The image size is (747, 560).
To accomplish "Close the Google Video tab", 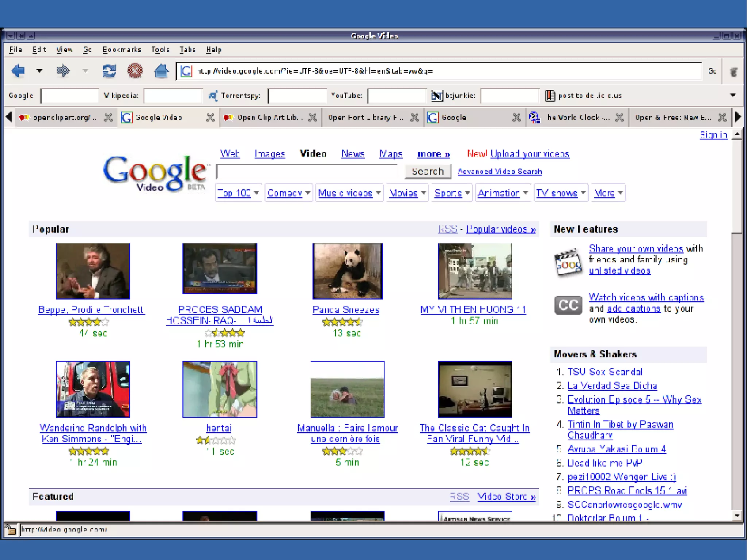I will tap(210, 117).
